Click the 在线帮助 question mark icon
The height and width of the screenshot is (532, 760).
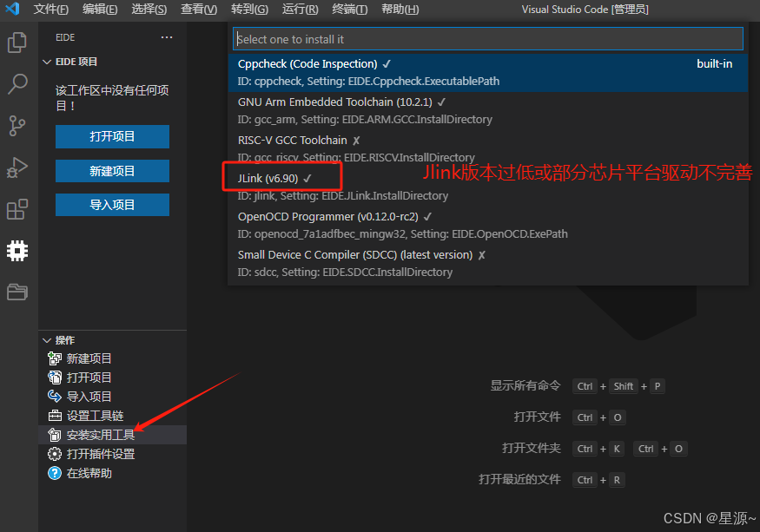pyautogui.click(x=54, y=473)
